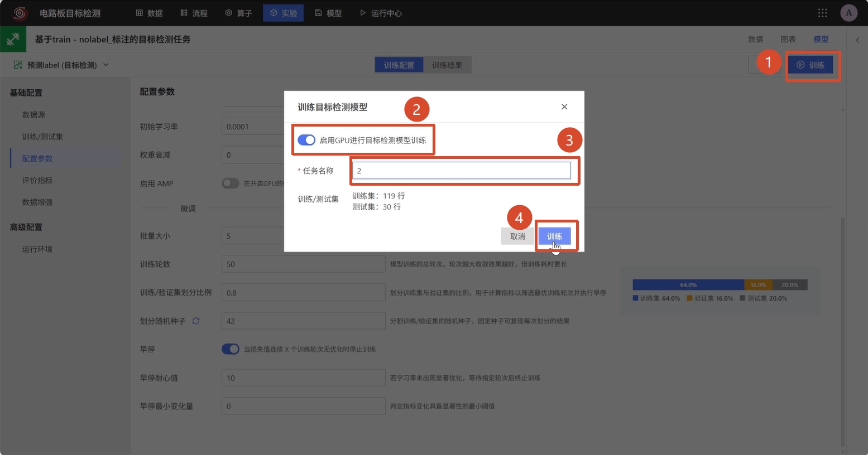Click the gray 20.0% test bar
This screenshot has width=868, height=455.
(790, 285)
